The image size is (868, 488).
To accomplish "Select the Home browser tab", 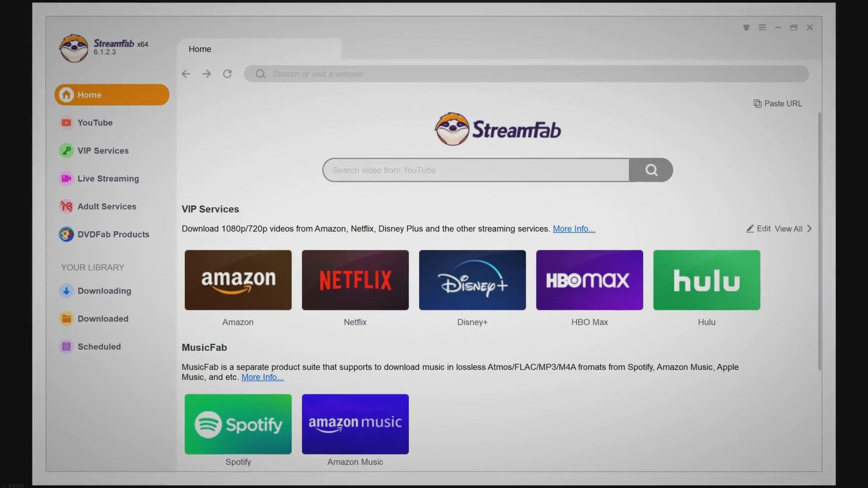I will [x=259, y=49].
